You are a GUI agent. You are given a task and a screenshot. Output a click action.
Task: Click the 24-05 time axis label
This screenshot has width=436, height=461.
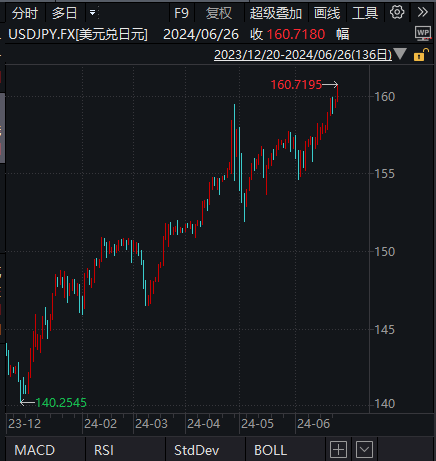pos(257,424)
